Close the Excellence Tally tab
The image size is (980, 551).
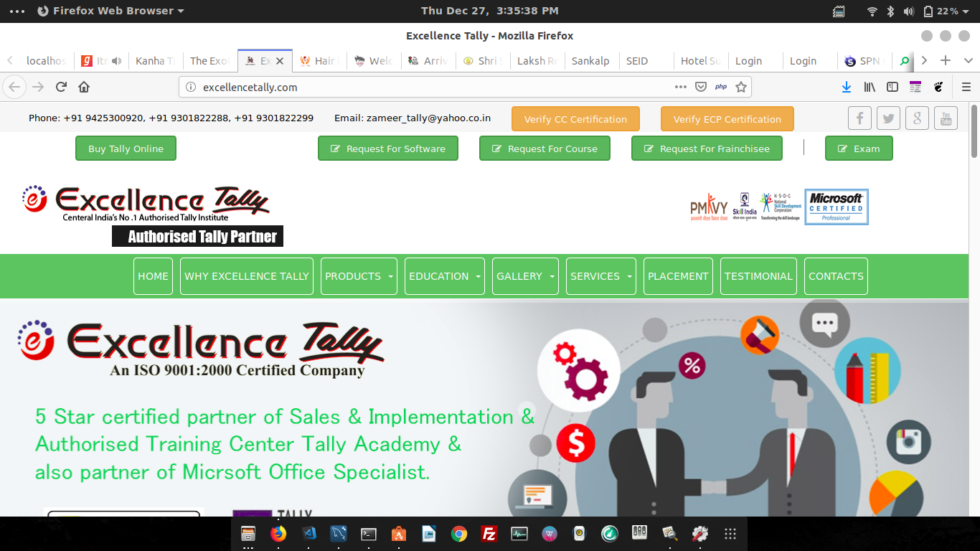click(x=280, y=61)
